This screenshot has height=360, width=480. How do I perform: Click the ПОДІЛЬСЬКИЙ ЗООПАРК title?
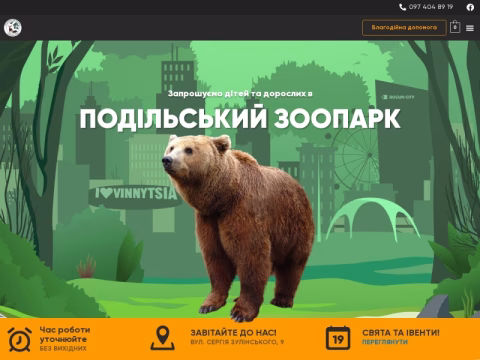pos(240,118)
